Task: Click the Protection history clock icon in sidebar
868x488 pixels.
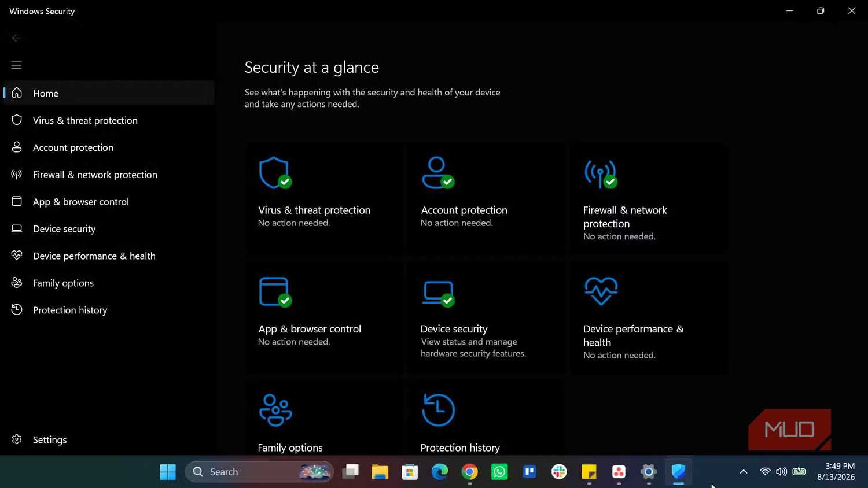Action: tap(17, 310)
